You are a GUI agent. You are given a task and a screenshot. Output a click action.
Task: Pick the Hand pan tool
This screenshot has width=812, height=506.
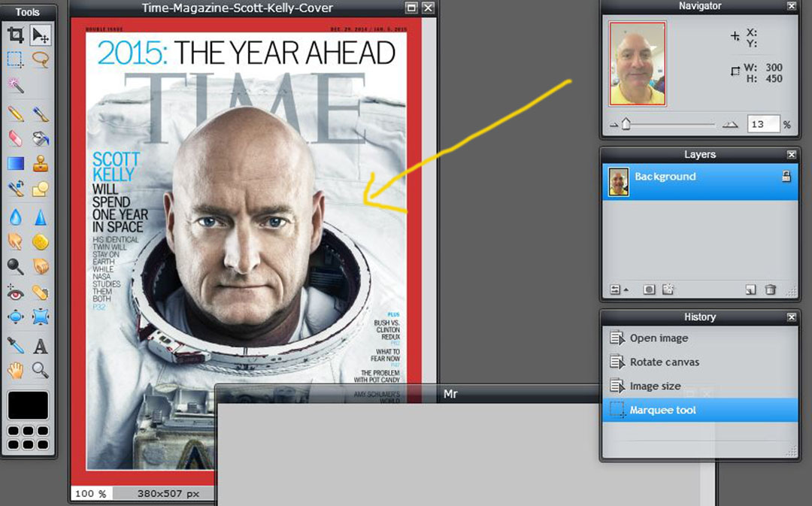(16, 370)
